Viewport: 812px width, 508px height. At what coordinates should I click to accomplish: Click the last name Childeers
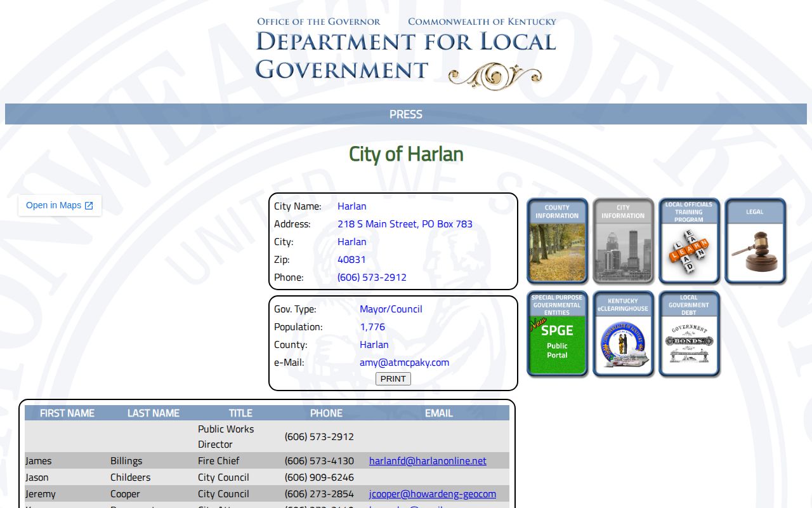pyautogui.click(x=131, y=478)
